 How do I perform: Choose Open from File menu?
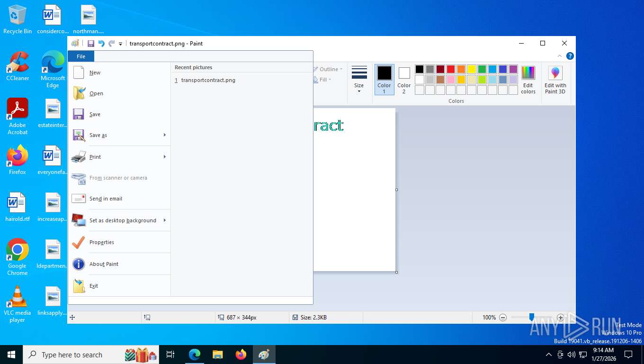(119, 93)
